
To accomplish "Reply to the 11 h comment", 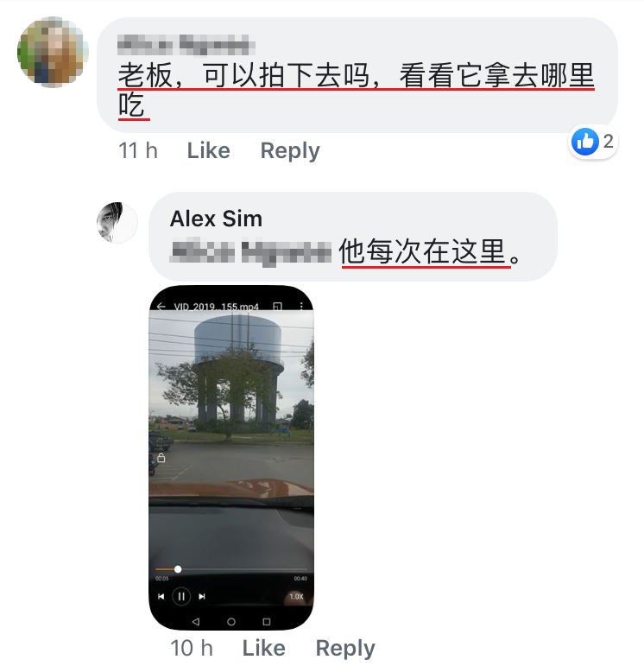I will 290,150.
